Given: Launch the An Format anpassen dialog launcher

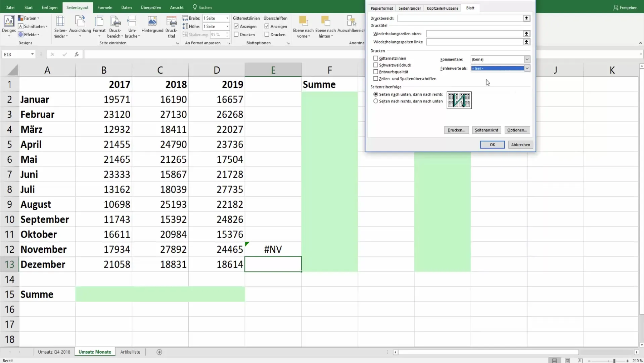Looking at the screenshot, I should pyautogui.click(x=229, y=43).
